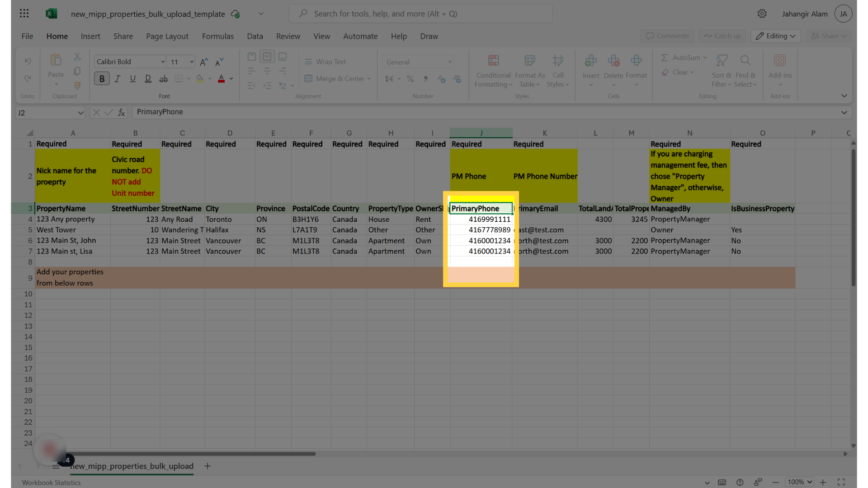Toggle Strikethrough formatting

164,79
